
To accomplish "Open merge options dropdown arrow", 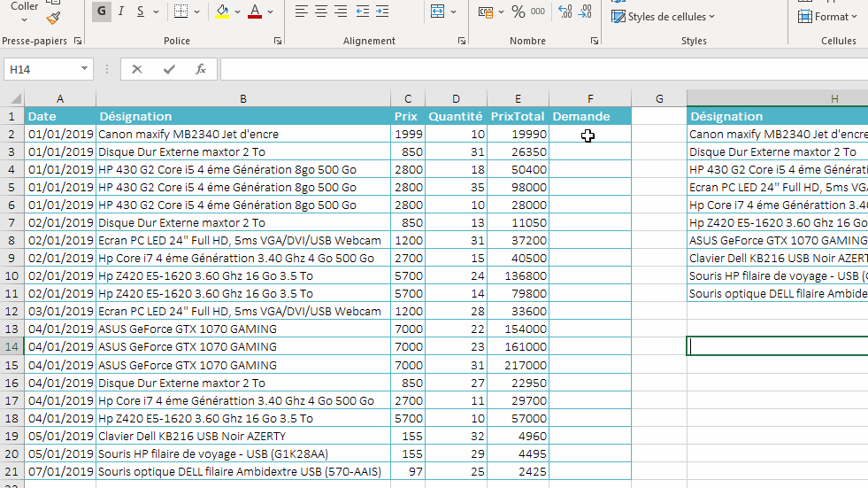I will tap(453, 12).
